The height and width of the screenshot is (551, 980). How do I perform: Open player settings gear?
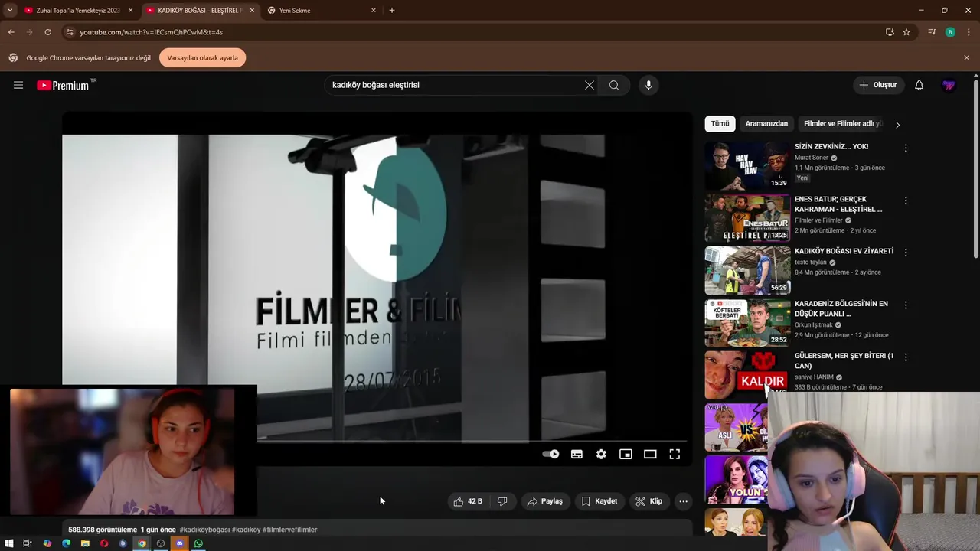(x=601, y=454)
